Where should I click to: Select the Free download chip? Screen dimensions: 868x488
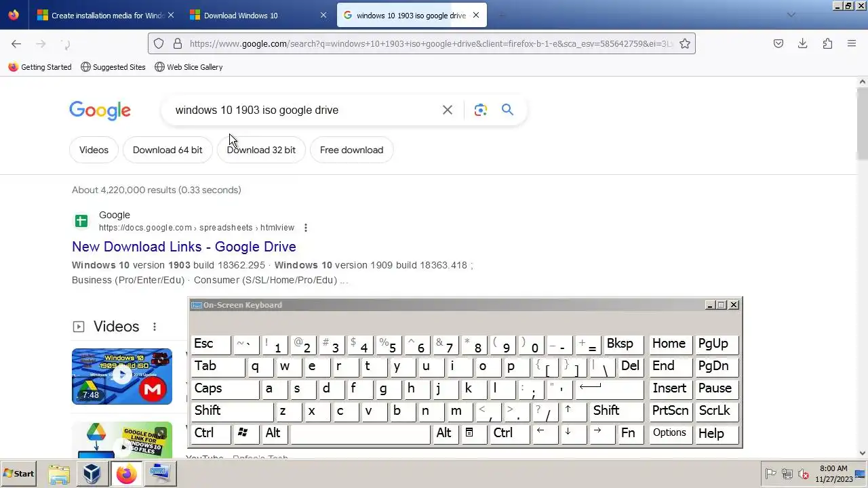click(x=351, y=150)
